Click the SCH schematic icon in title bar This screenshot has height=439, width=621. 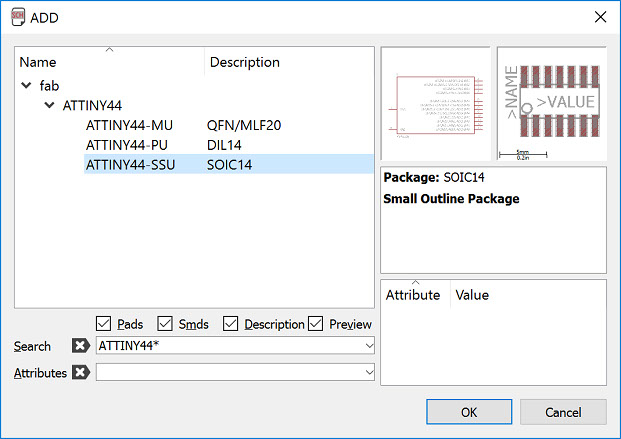tap(18, 17)
